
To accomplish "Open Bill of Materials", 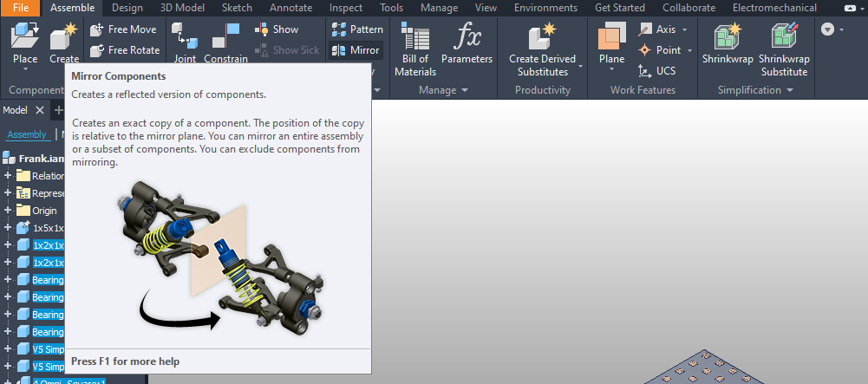I will coord(415,49).
